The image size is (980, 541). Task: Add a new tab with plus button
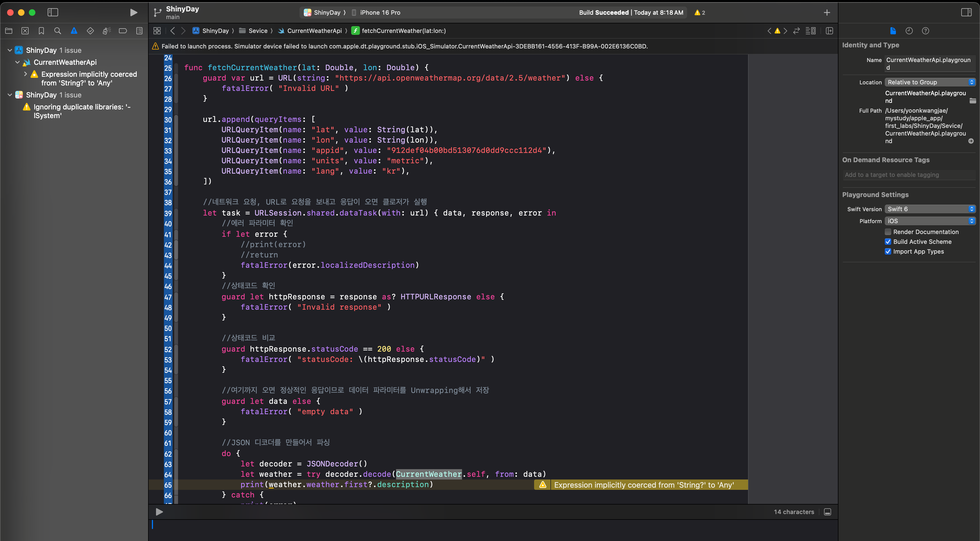click(827, 13)
